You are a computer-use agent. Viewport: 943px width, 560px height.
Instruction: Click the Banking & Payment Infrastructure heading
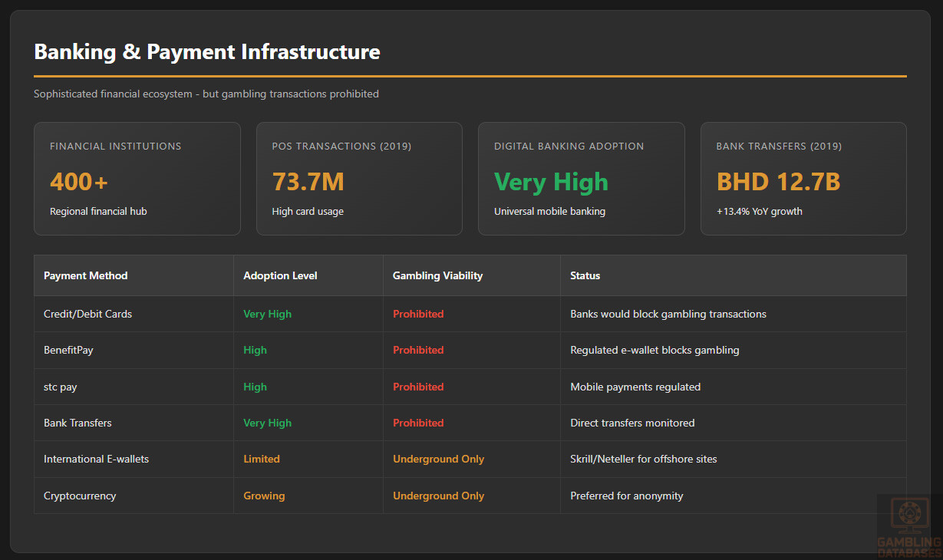(x=207, y=51)
